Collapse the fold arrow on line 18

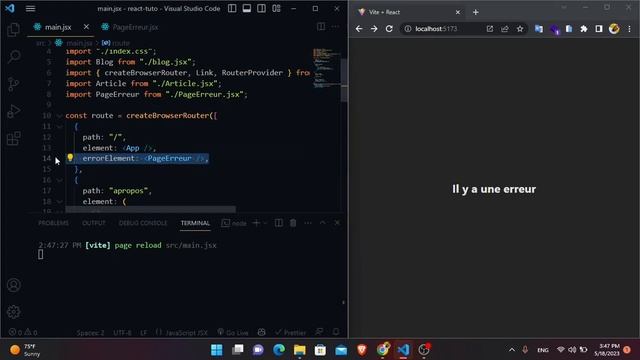(x=60, y=202)
